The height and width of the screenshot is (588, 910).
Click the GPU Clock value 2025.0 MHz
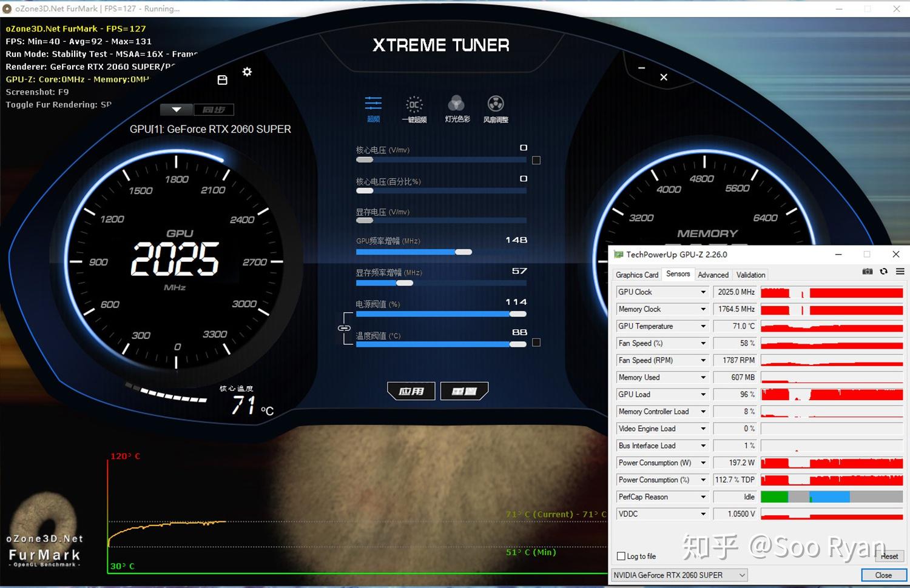pos(735,292)
